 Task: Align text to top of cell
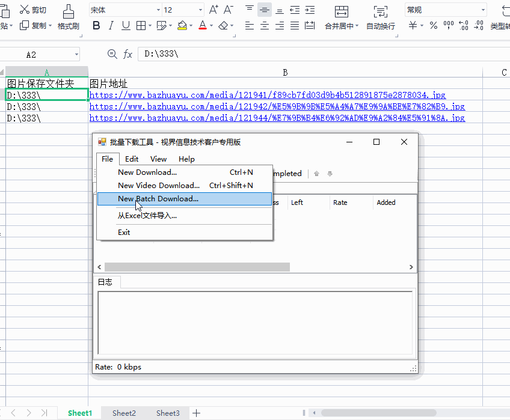(x=250, y=10)
